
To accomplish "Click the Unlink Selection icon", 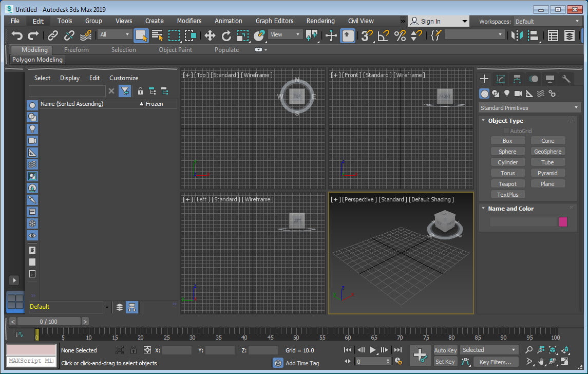I will (x=69, y=35).
